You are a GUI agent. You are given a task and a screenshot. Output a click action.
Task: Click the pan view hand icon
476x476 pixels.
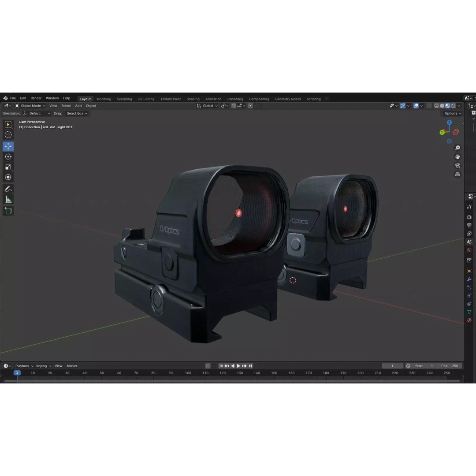coord(457,156)
